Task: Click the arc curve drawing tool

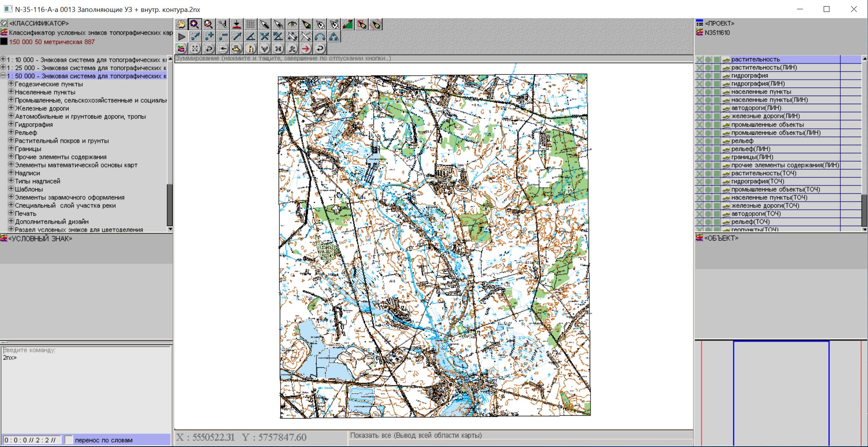Action: (320, 37)
